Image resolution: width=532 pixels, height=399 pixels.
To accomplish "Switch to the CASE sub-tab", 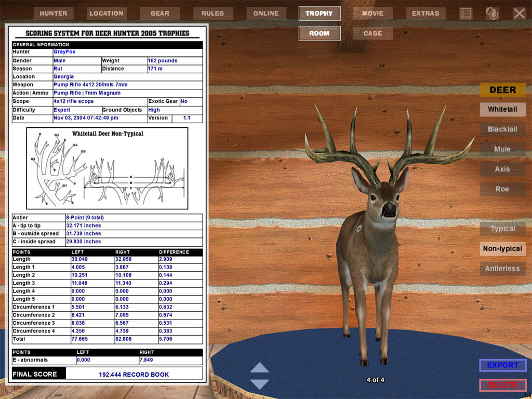I will [373, 33].
